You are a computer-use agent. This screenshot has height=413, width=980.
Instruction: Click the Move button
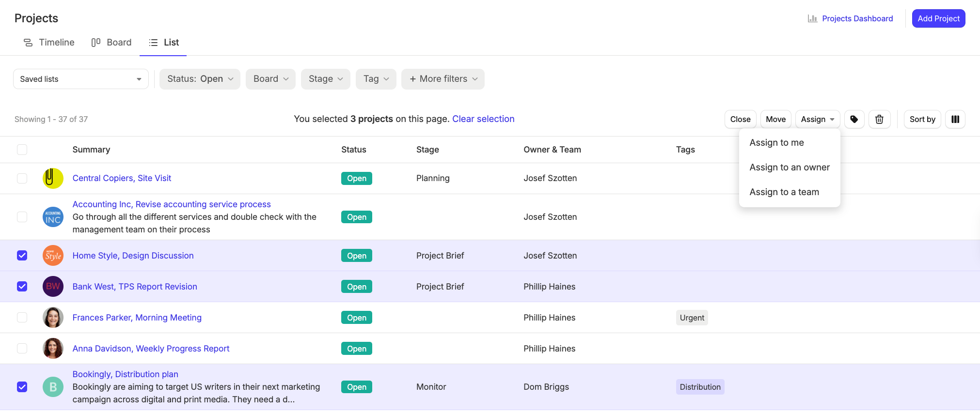click(x=775, y=119)
